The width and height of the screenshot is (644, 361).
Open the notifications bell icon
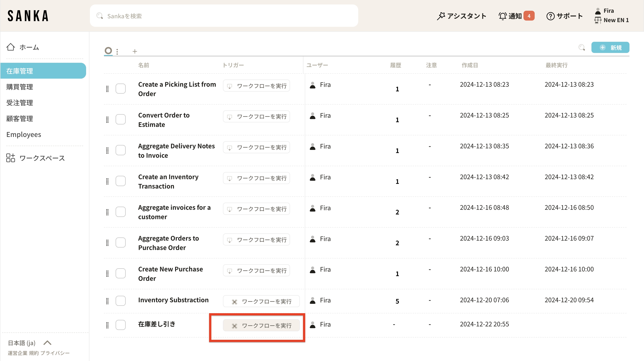tap(502, 16)
